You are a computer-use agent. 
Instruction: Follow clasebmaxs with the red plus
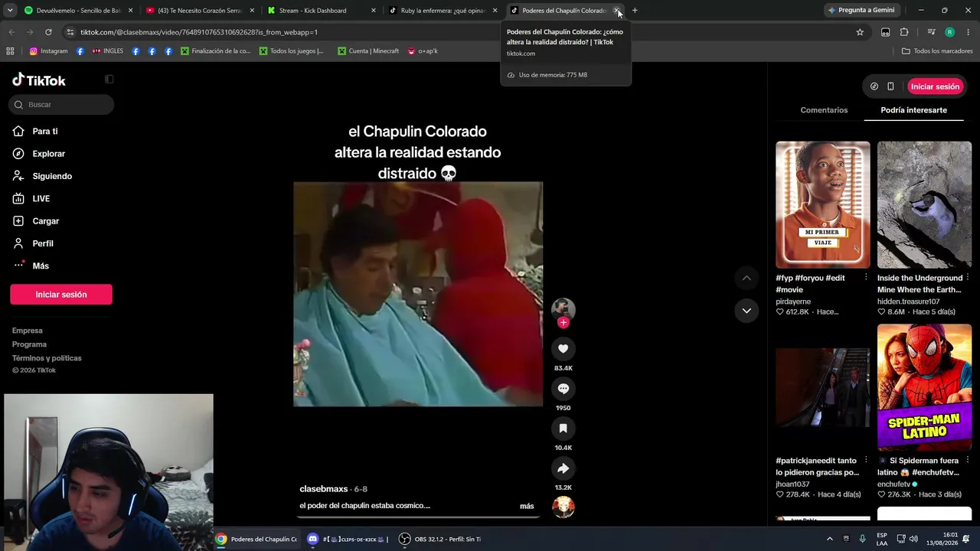pos(563,323)
